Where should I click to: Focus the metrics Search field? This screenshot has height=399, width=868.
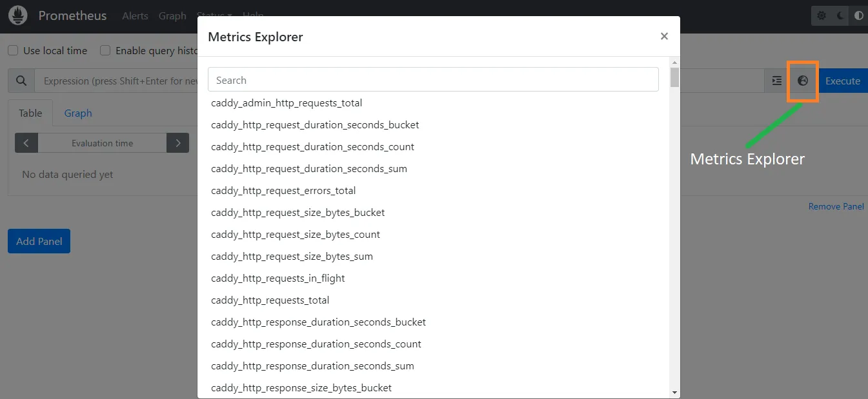tap(433, 80)
